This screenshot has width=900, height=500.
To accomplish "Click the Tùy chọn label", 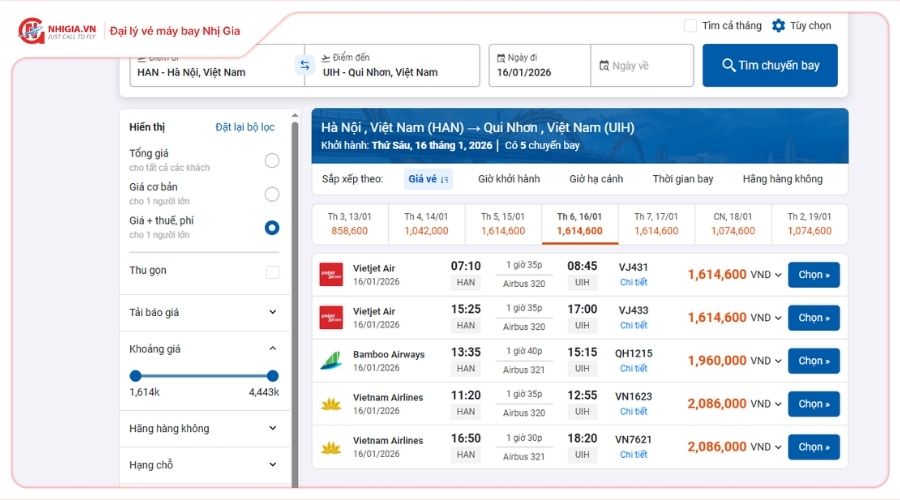I will click(x=810, y=26).
